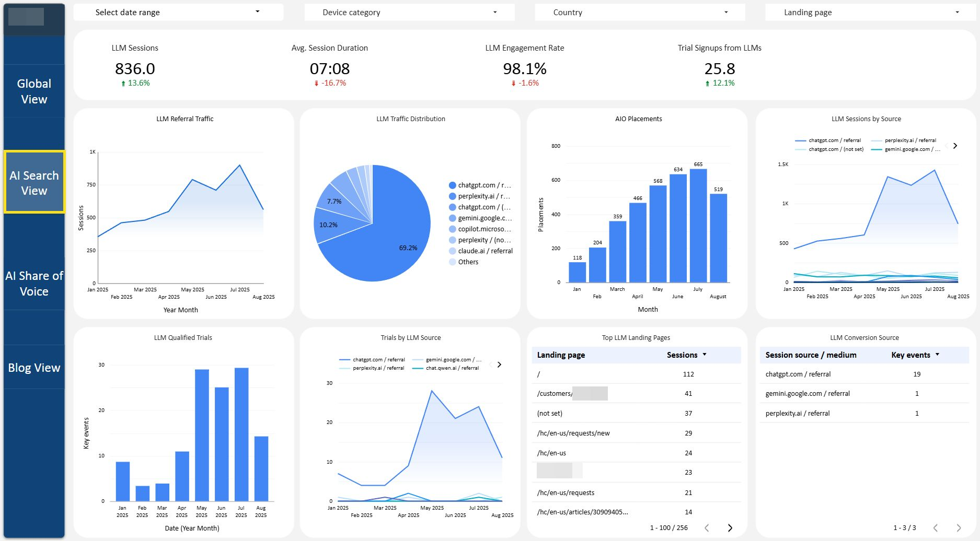Open the Select date range filter
The width and height of the screenshot is (980, 541).
point(178,12)
